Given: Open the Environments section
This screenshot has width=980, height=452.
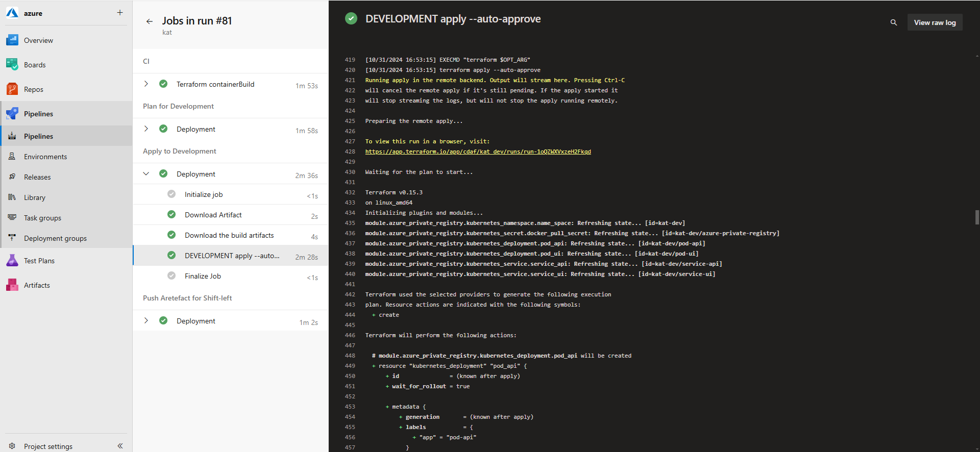Looking at the screenshot, I should coord(66,157).
